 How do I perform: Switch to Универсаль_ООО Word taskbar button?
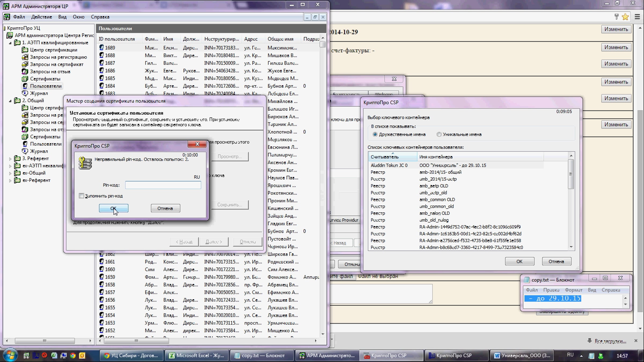(x=522, y=356)
